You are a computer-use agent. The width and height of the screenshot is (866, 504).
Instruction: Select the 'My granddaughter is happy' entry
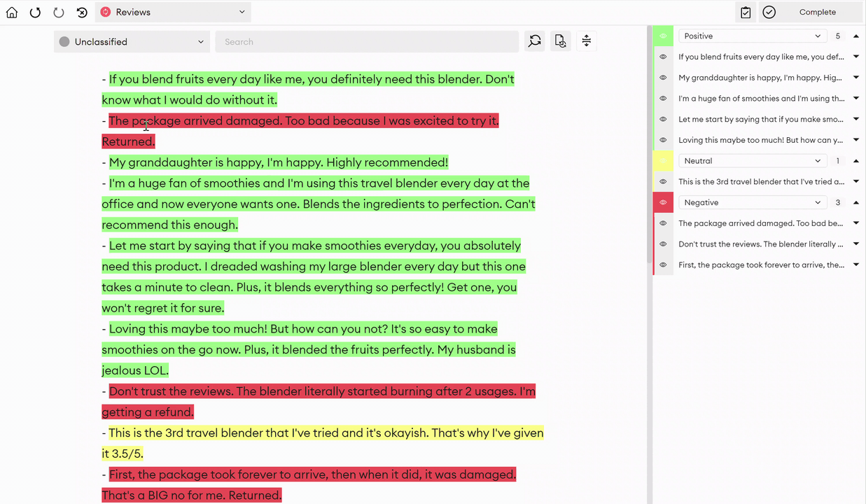[x=760, y=78]
